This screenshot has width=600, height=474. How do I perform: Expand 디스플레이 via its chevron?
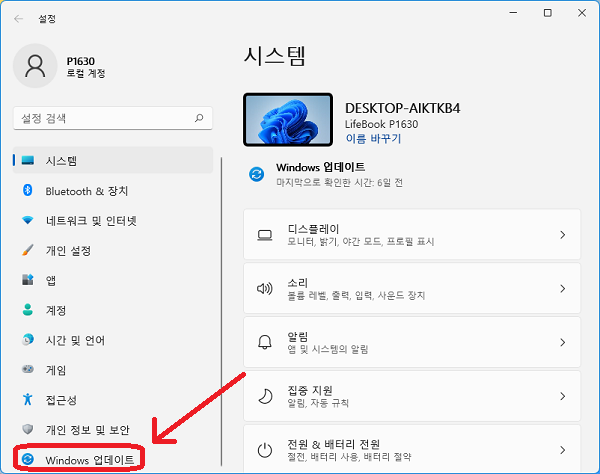tap(562, 235)
